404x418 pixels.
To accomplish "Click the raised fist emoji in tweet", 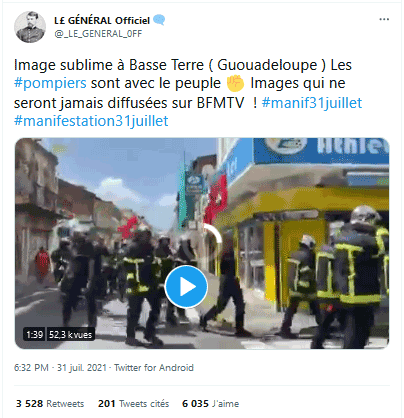I will tap(235, 83).
